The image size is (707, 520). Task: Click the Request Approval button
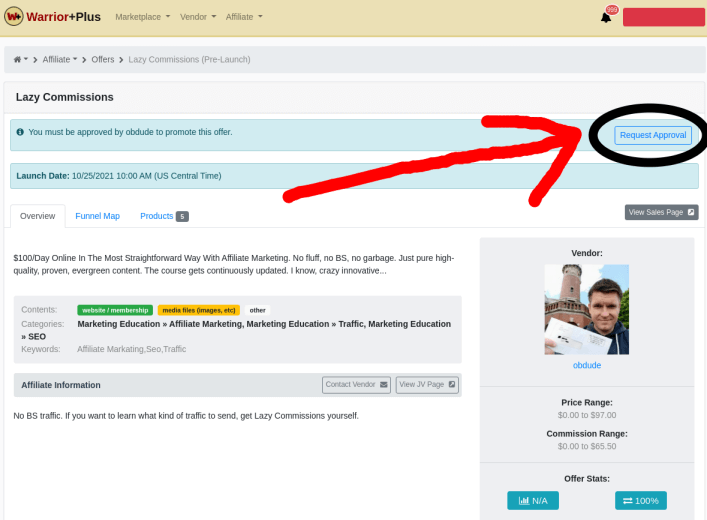click(x=652, y=134)
